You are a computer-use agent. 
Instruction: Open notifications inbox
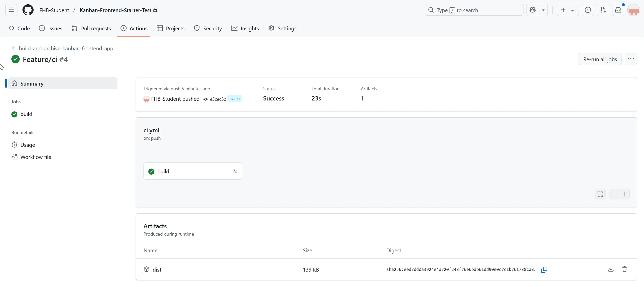[618, 10]
